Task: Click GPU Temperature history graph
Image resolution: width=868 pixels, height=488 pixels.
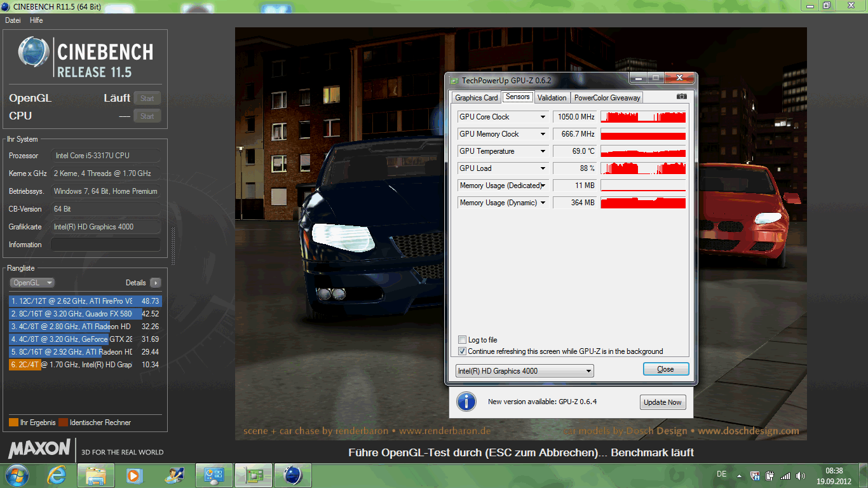Action: coord(643,151)
